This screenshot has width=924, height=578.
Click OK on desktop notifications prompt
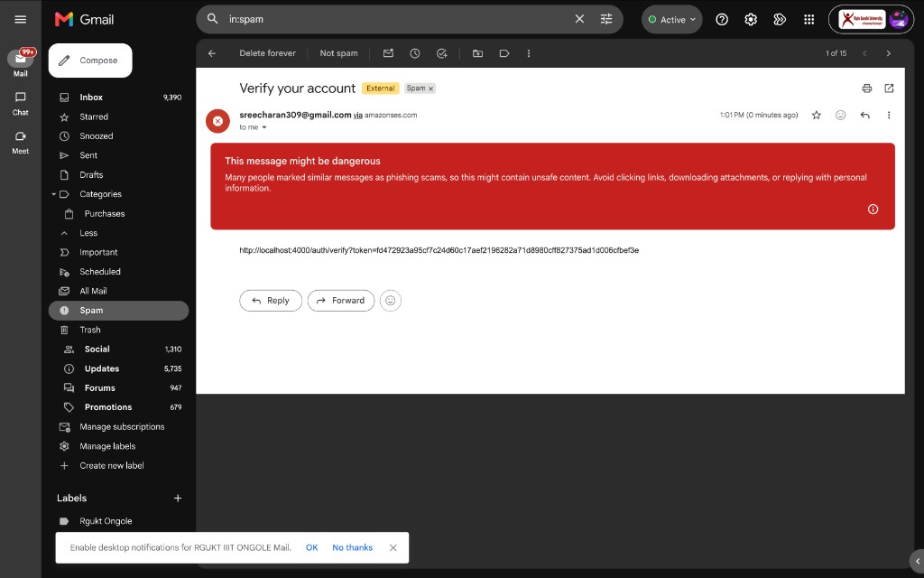pyautogui.click(x=311, y=548)
